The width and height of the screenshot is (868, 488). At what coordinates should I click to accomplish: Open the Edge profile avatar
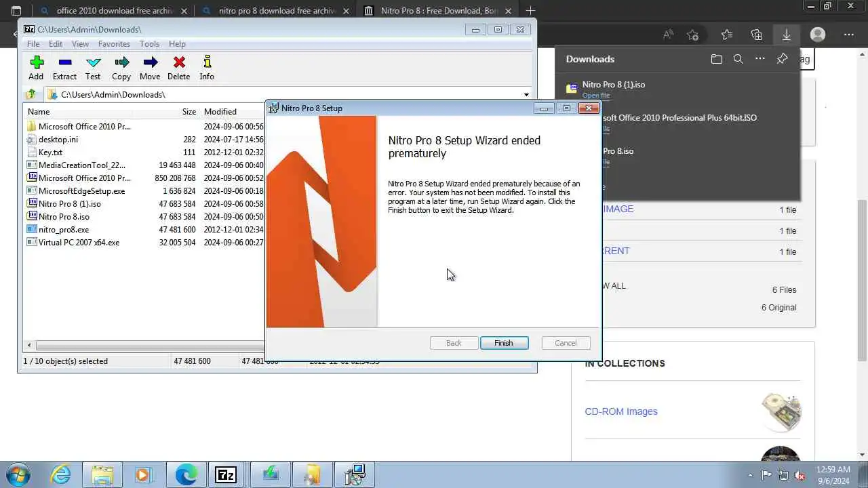coord(818,35)
